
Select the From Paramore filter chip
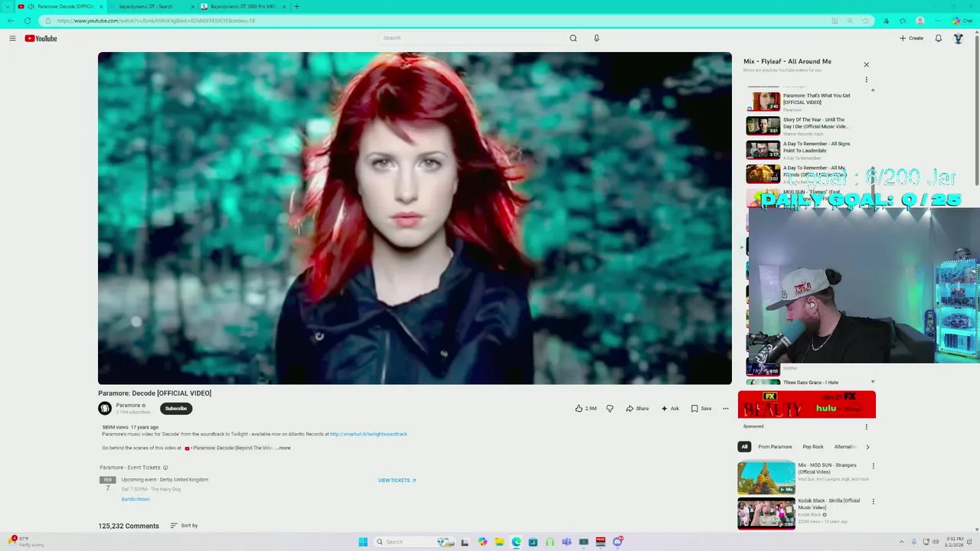point(775,447)
